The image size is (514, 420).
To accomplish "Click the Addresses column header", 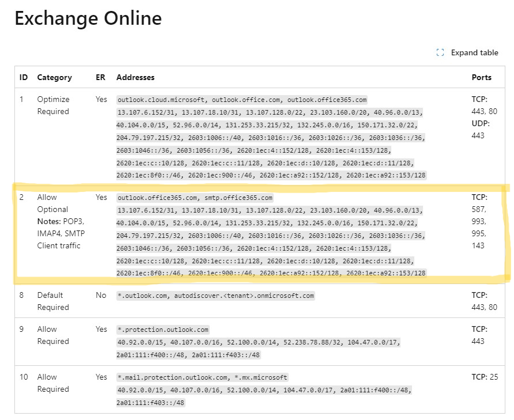I will [x=135, y=77].
